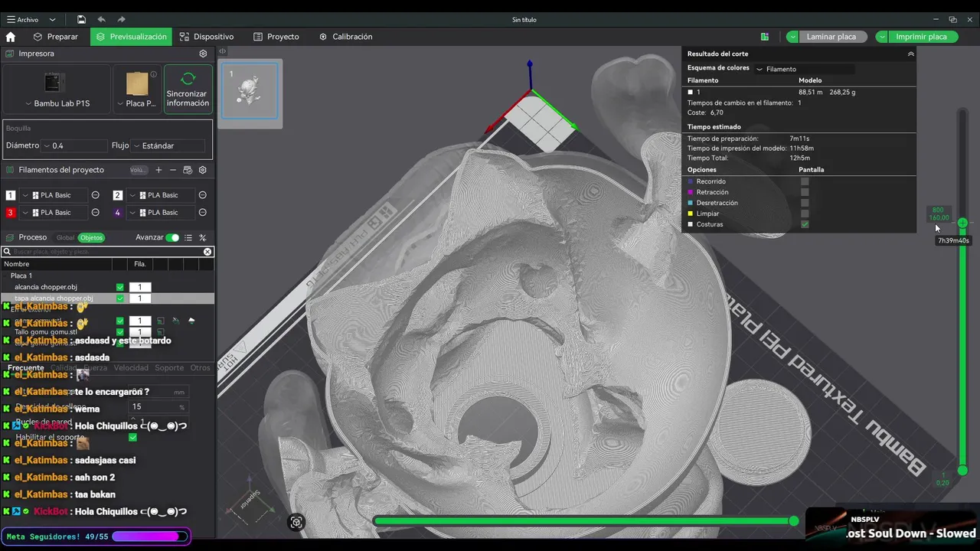
Task: Click edit icon for filament 3 PLA Basic
Action: [95, 213]
